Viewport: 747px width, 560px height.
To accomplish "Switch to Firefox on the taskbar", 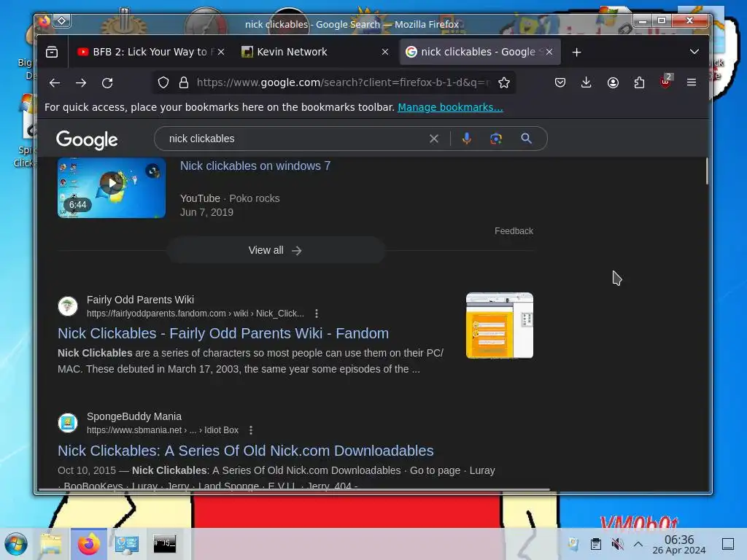I will 89,544.
